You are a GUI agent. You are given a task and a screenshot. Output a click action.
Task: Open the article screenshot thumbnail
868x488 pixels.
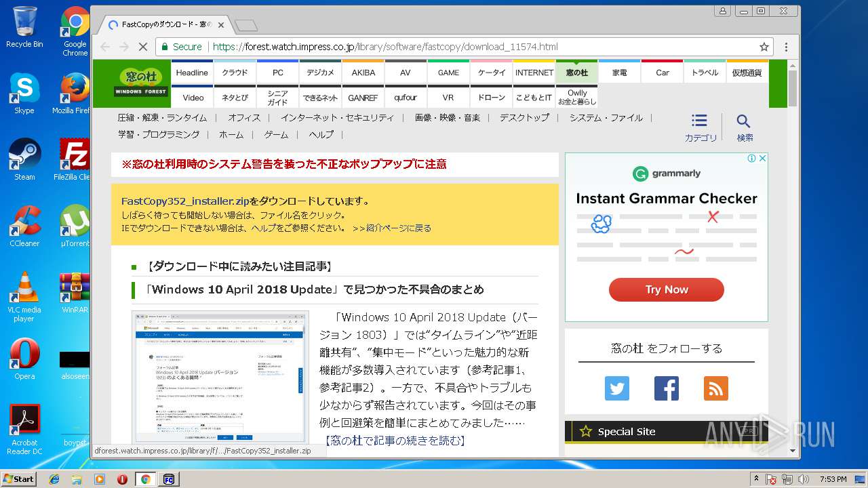(220, 378)
